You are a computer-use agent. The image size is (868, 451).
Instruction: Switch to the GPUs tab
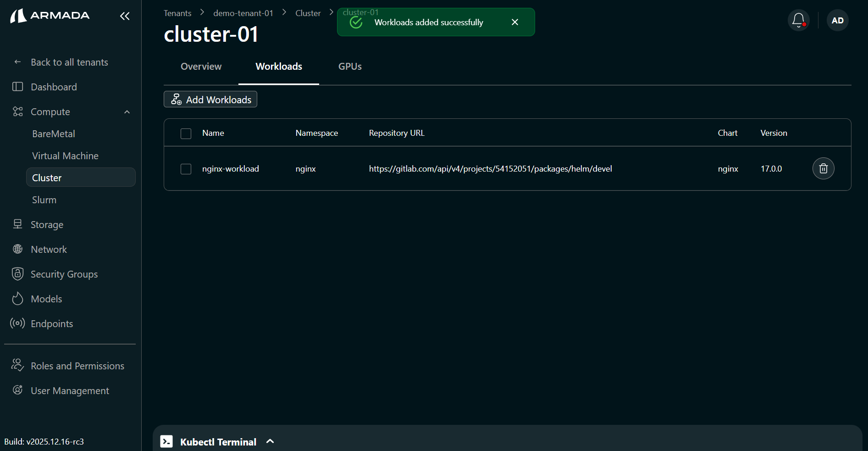tap(350, 67)
